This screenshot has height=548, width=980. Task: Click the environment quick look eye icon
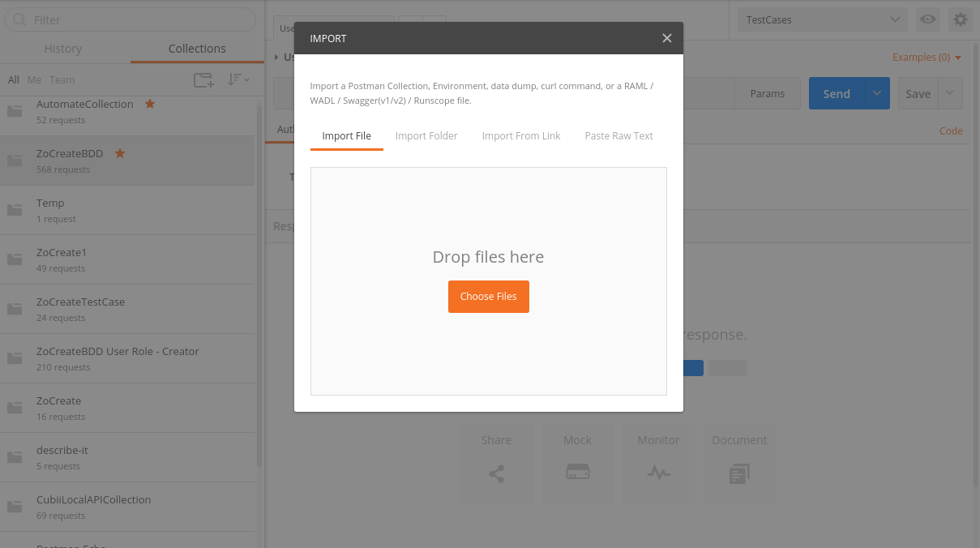coord(928,19)
